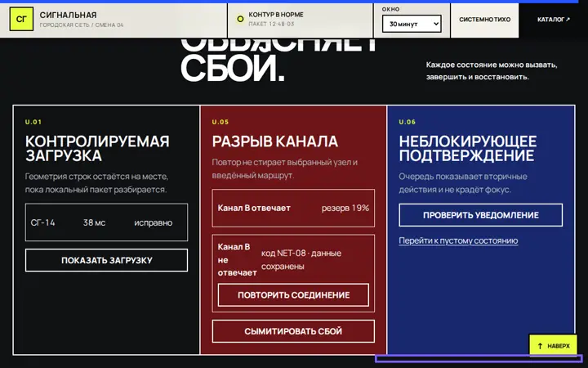Click the Канал B отвечает row

click(x=293, y=208)
